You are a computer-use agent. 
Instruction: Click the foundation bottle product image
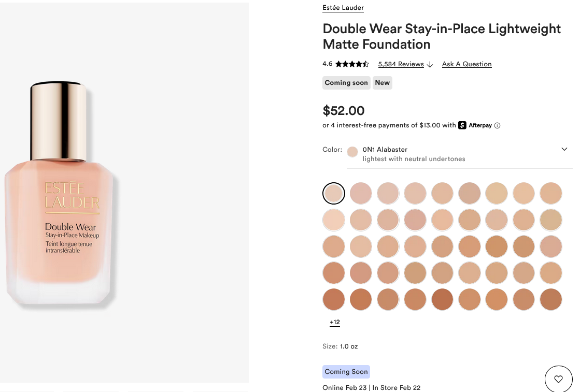point(62,197)
